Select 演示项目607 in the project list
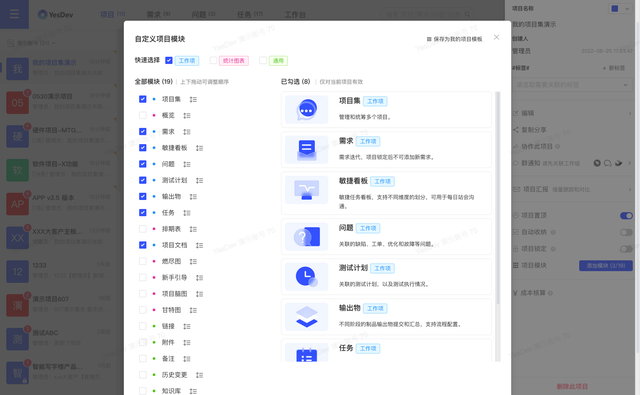 (59, 305)
